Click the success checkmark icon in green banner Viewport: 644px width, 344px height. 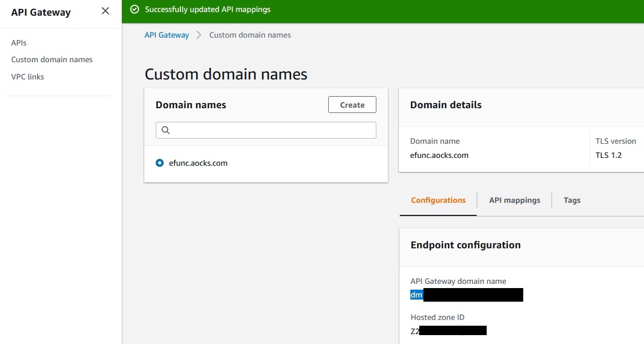click(x=135, y=9)
